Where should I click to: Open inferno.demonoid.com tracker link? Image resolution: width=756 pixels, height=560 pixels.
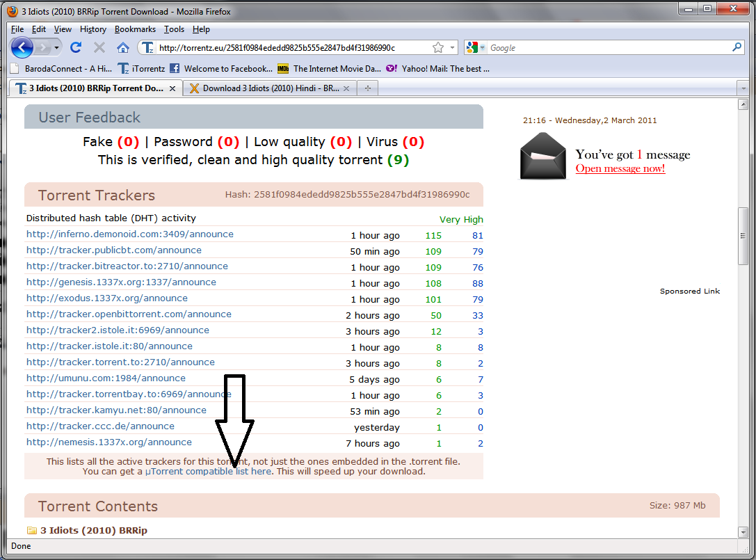coord(129,234)
